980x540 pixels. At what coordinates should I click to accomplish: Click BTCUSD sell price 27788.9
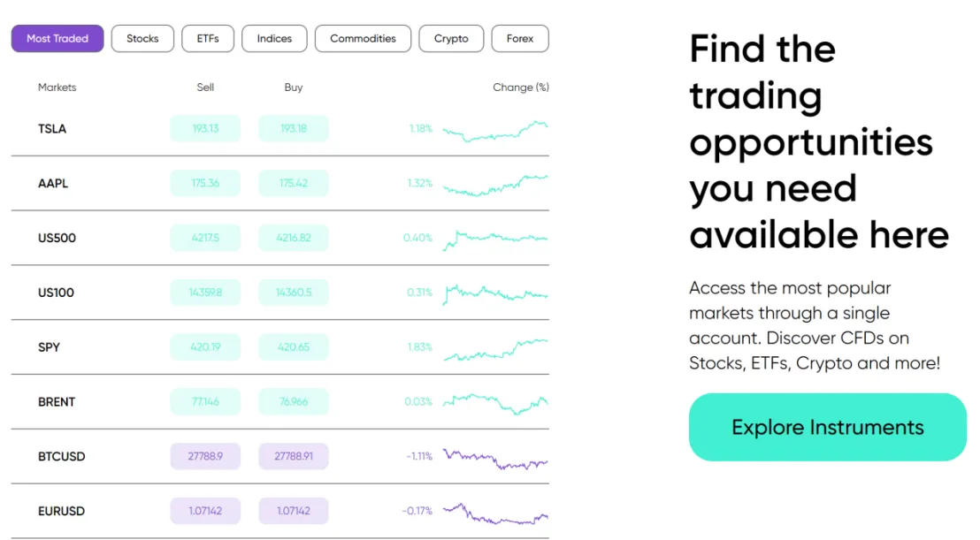[205, 456]
